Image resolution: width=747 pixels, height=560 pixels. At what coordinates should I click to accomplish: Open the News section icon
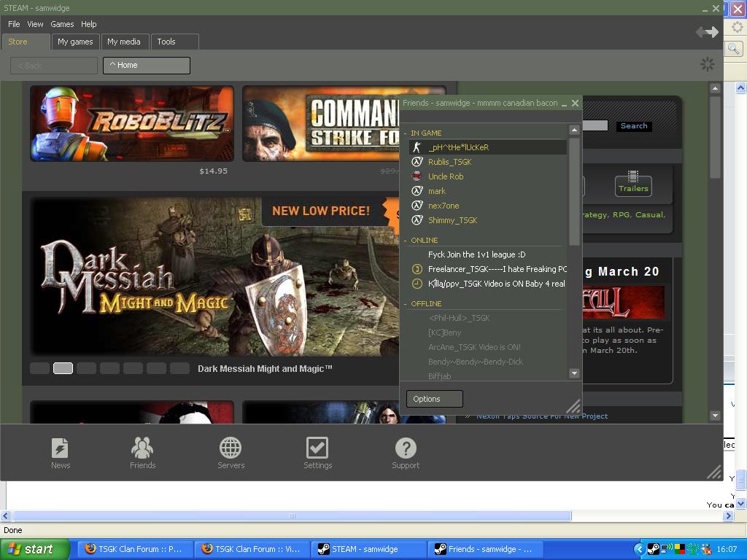60,448
